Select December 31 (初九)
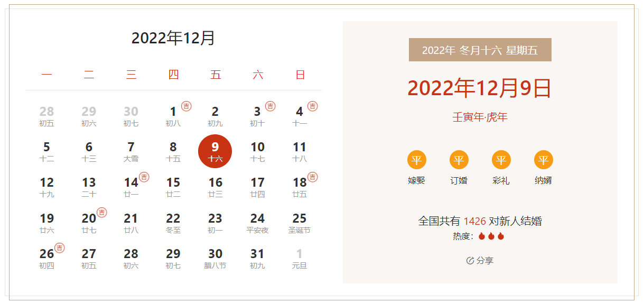 [x=257, y=259]
